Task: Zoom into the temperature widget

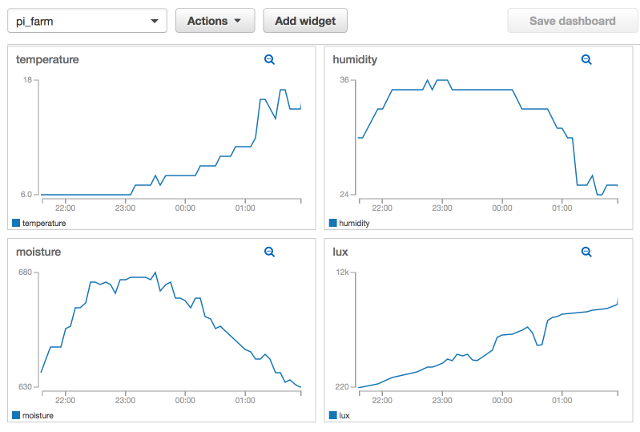Action: [269, 60]
